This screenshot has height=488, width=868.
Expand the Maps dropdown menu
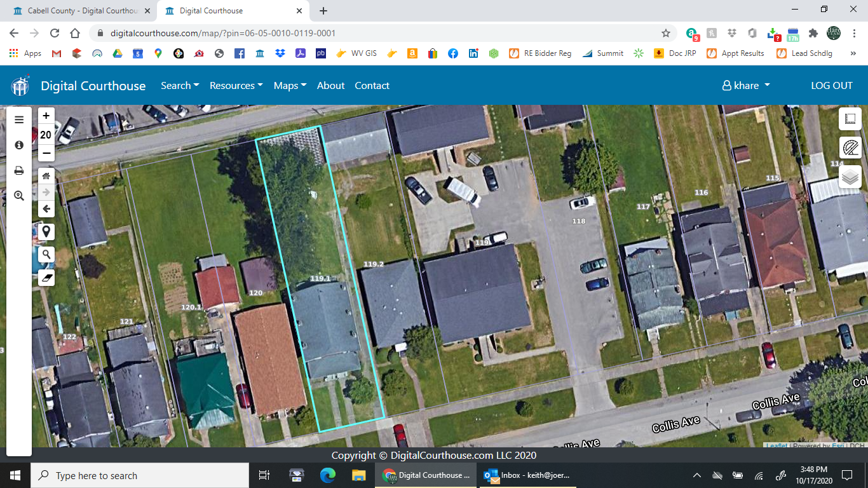(290, 85)
